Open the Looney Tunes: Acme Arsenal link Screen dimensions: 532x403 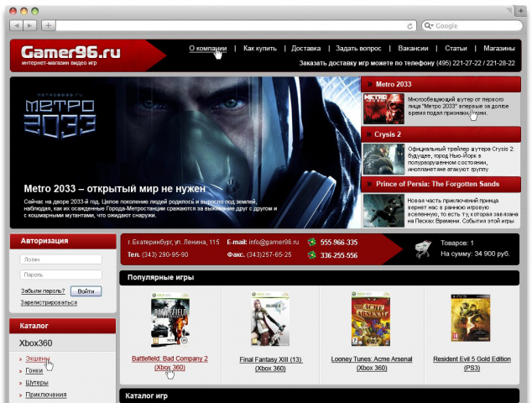tap(372, 364)
